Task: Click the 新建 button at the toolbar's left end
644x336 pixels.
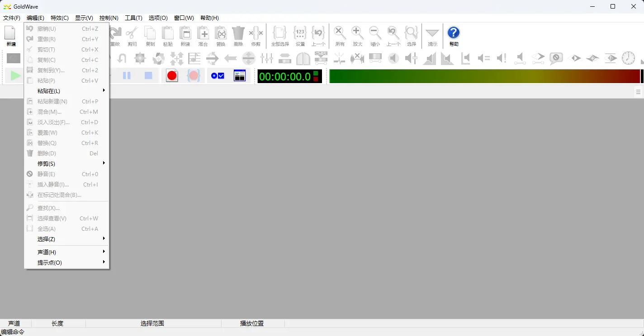Action: pyautogui.click(x=11, y=36)
